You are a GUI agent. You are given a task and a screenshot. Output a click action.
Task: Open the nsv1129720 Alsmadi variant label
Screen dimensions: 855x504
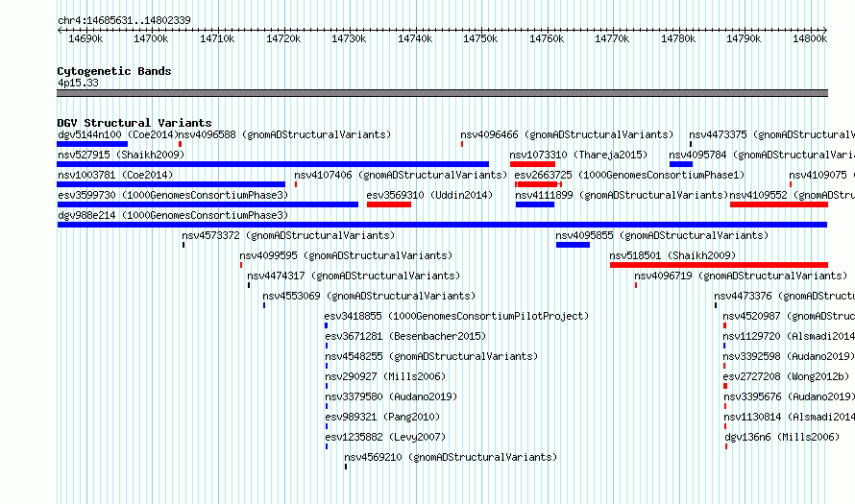click(x=789, y=336)
